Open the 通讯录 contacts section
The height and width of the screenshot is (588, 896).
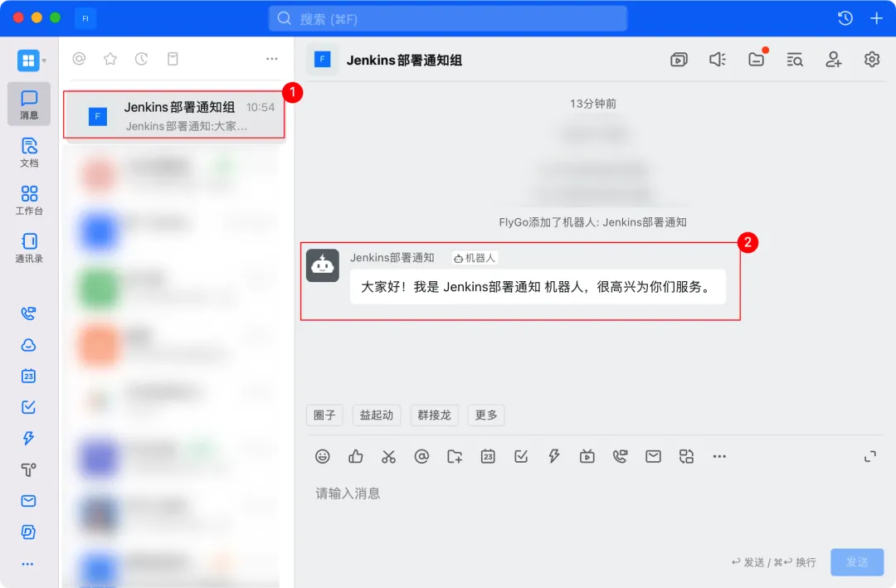click(x=28, y=248)
